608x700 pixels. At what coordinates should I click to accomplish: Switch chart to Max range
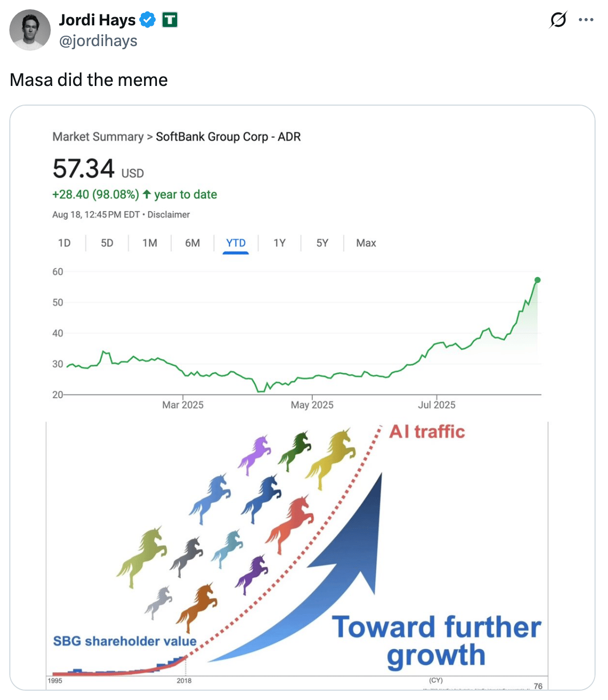tap(366, 243)
